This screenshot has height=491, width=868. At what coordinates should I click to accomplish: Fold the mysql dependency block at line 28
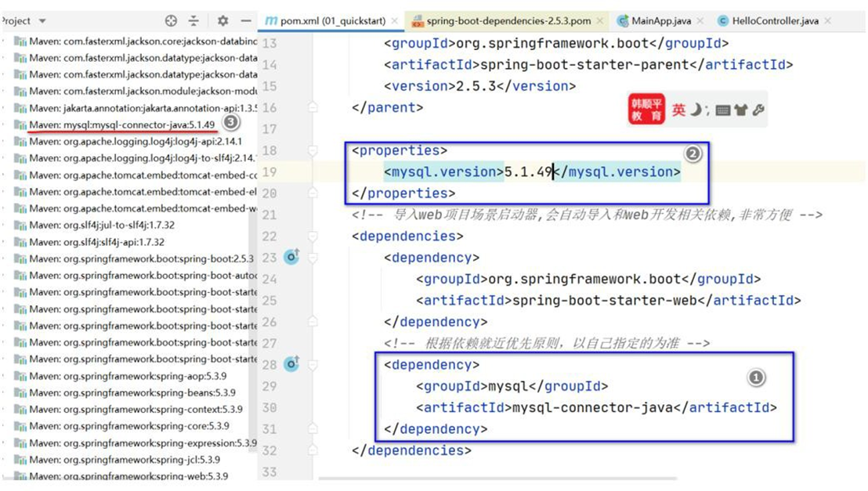coord(313,364)
